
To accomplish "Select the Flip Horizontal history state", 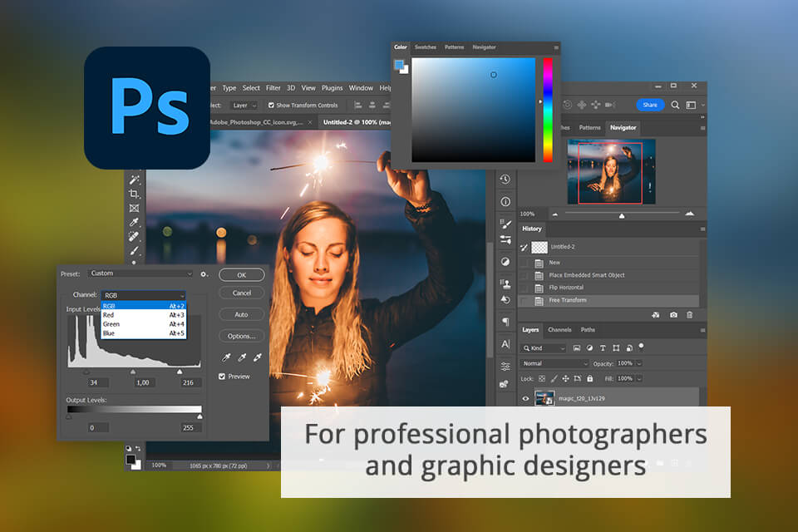I will [x=566, y=288].
